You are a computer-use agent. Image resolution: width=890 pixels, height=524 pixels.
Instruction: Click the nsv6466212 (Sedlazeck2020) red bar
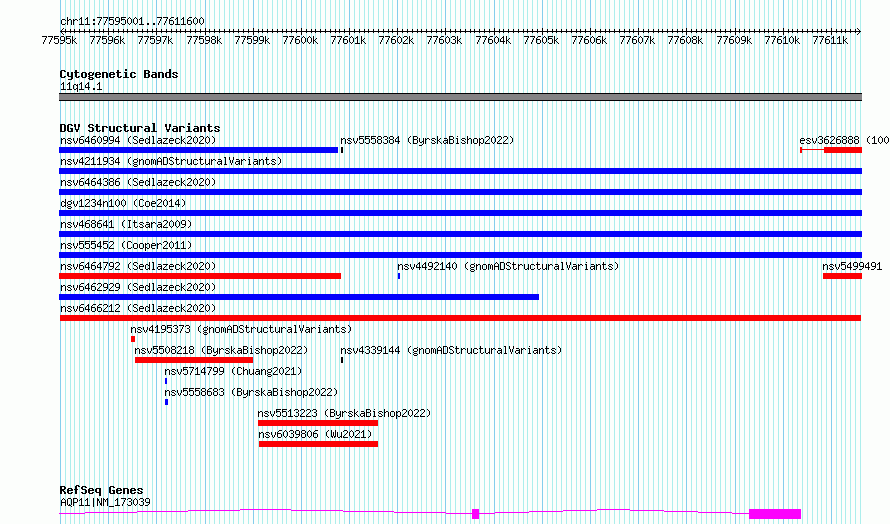460,318
